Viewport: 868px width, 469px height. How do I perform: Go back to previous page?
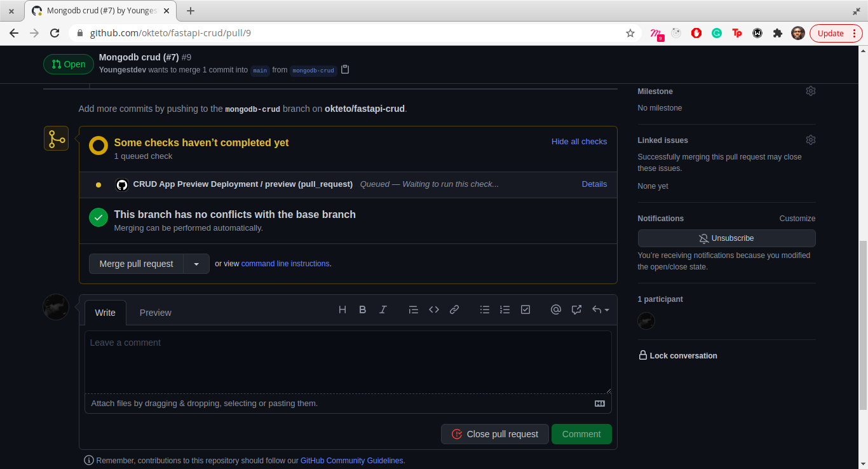tap(14, 33)
